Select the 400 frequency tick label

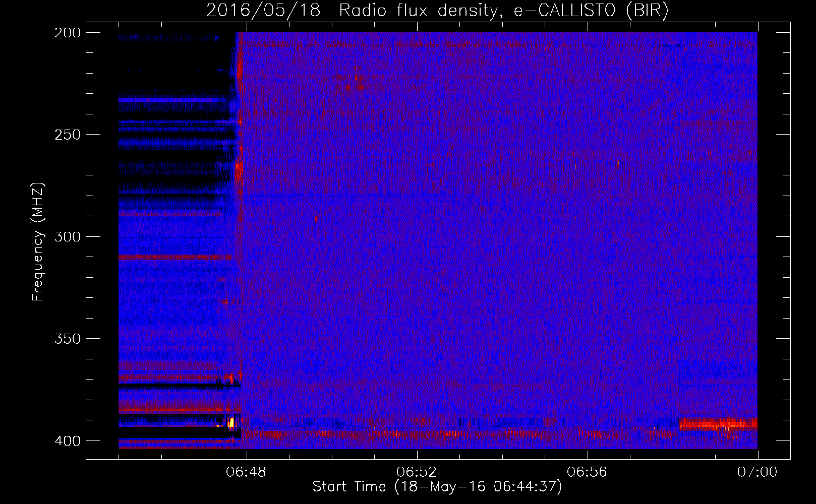(68, 440)
